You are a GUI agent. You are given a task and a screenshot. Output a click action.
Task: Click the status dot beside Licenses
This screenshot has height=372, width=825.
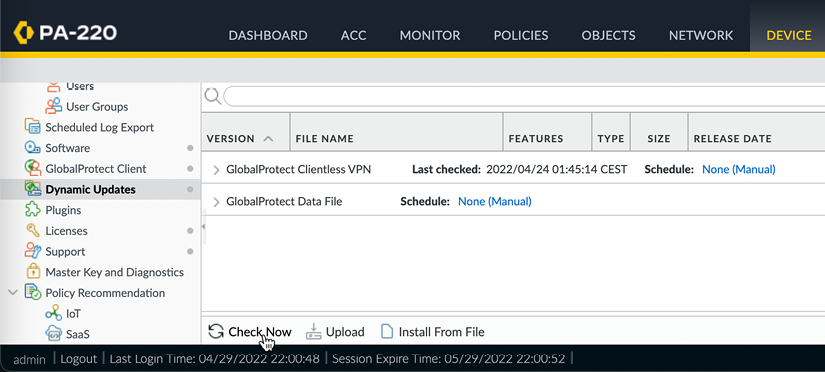190,230
